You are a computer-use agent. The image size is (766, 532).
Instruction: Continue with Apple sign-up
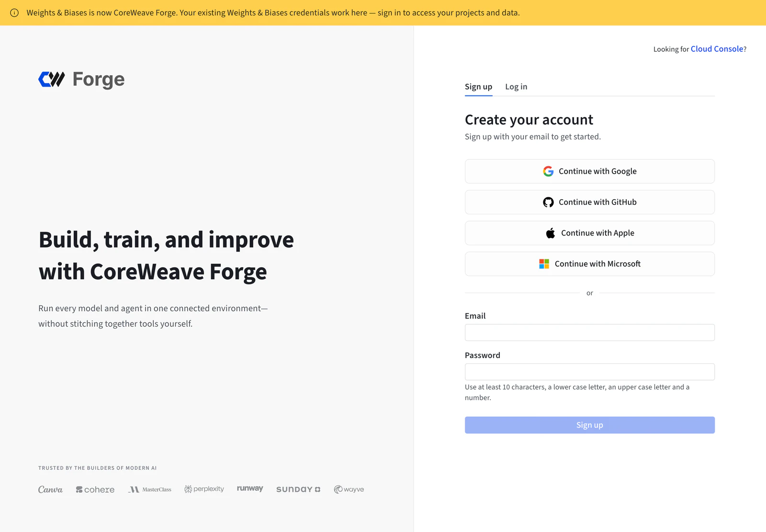(590, 233)
